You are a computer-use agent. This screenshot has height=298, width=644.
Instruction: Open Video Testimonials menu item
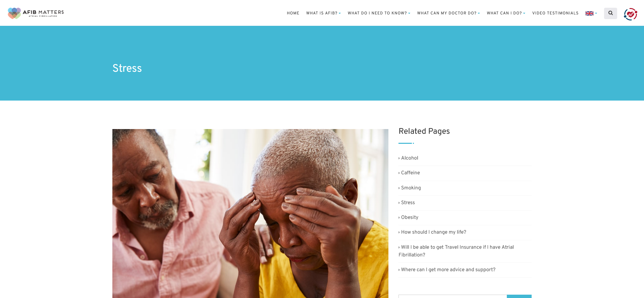point(555,13)
